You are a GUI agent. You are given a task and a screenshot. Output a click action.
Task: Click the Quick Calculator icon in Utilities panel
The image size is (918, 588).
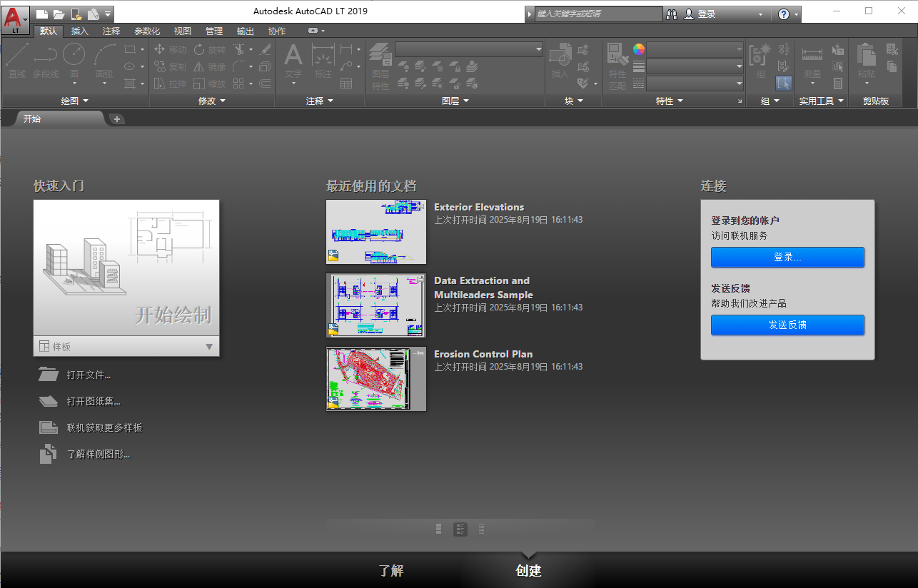838,83
